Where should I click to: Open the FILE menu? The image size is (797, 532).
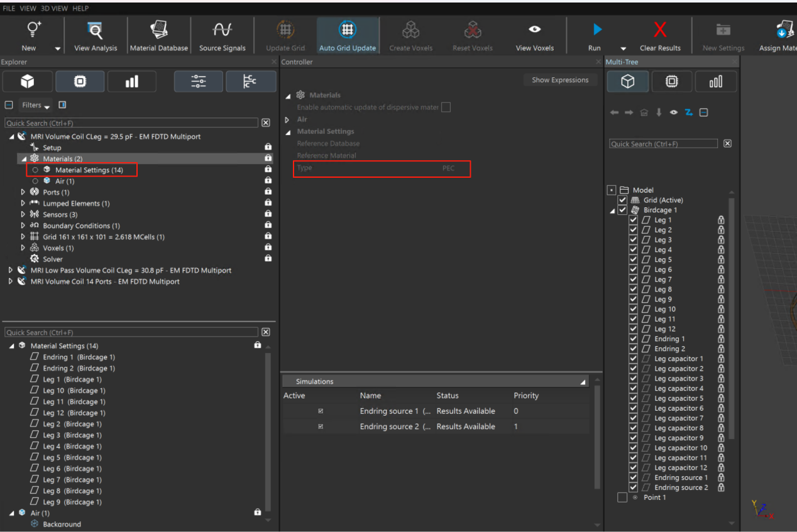(9, 9)
